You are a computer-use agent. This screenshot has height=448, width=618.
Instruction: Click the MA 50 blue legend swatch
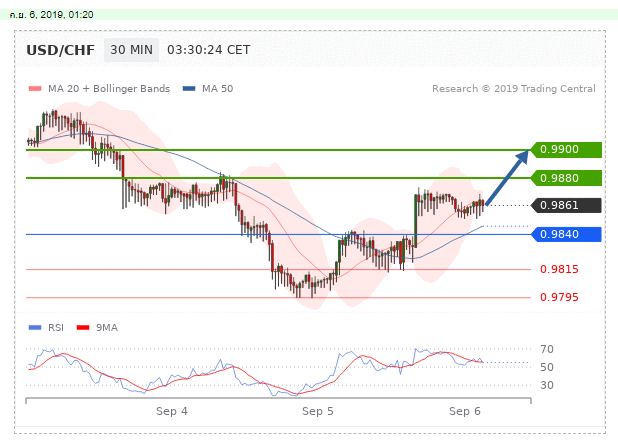(x=189, y=89)
